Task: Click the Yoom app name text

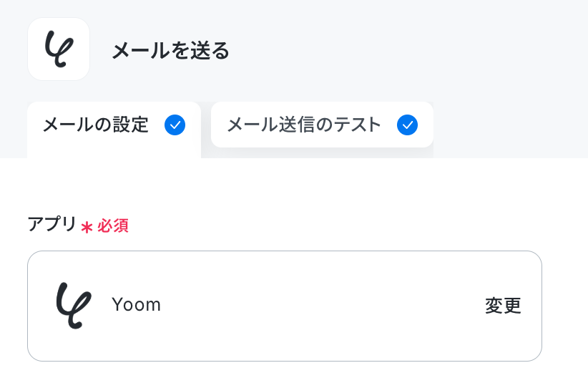Action: pyautogui.click(x=136, y=304)
